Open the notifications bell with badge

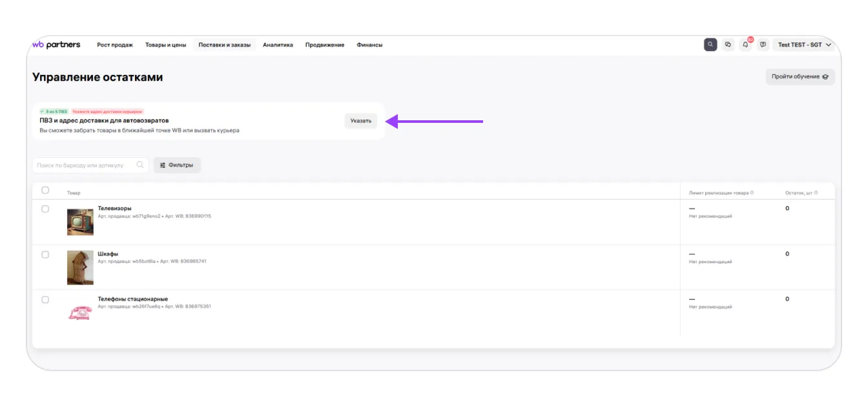[746, 45]
